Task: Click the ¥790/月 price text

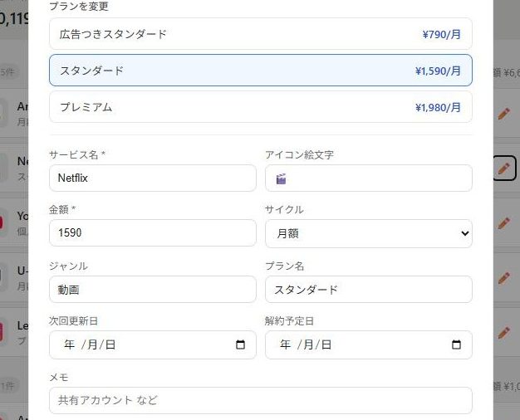Action: click(x=441, y=35)
